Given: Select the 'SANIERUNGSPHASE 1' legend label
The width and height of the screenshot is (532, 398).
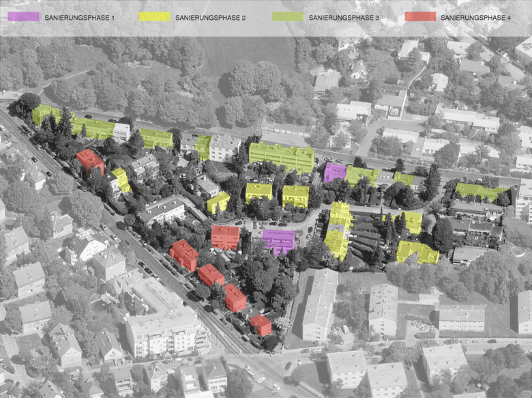Looking at the screenshot, I should (x=79, y=16).
